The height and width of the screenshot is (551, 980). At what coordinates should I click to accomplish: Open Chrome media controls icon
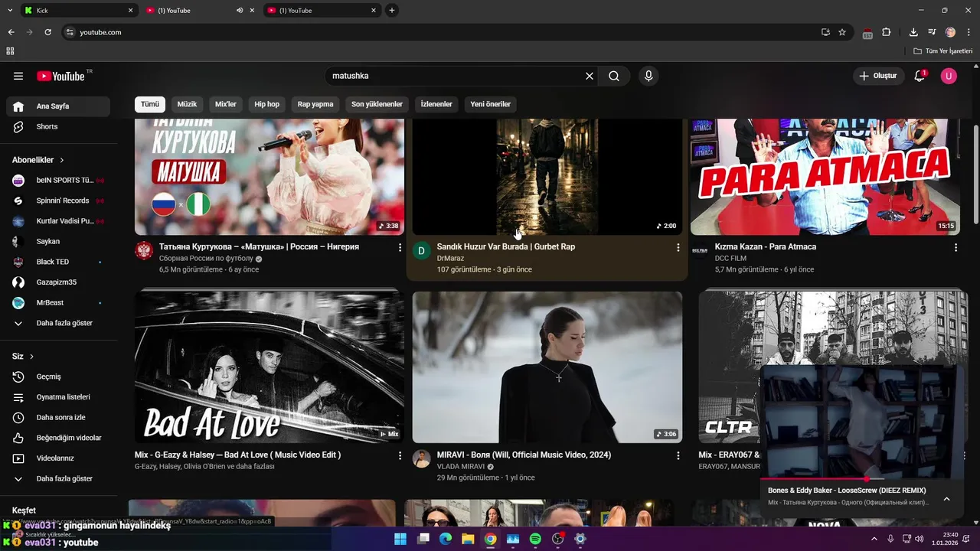[x=932, y=32]
